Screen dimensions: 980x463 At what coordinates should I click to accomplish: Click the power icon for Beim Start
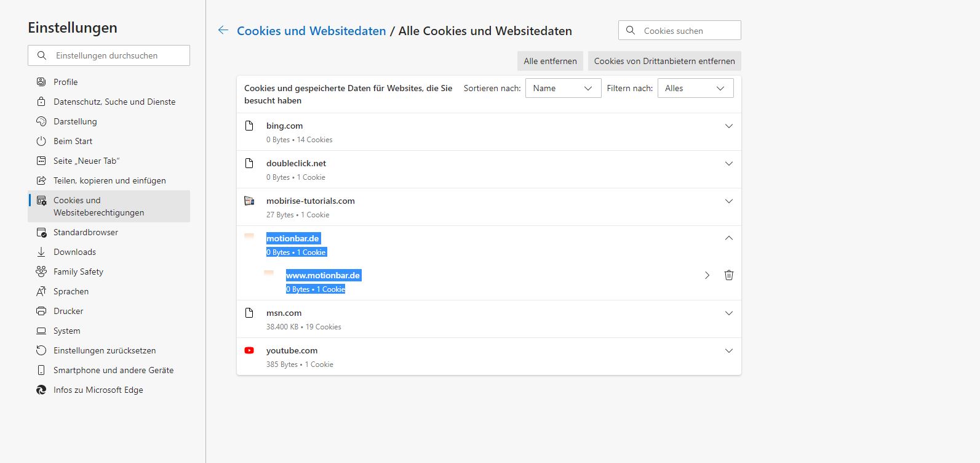(x=41, y=141)
